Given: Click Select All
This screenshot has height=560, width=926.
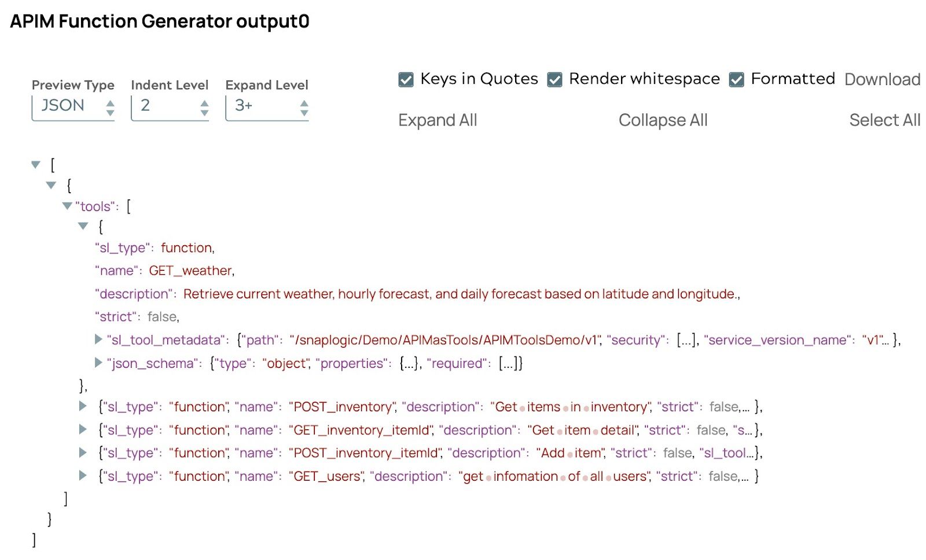Looking at the screenshot, I should (x=884, y=120).
